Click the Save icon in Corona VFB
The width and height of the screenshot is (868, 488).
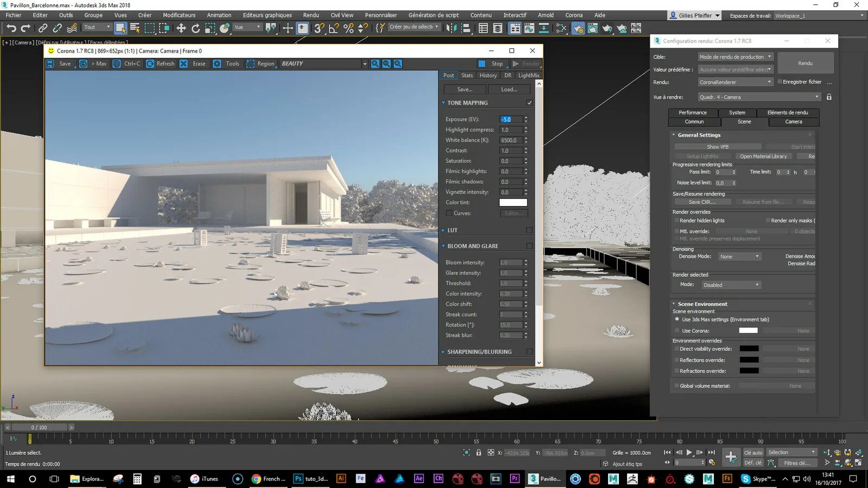[x=50, y=63]
